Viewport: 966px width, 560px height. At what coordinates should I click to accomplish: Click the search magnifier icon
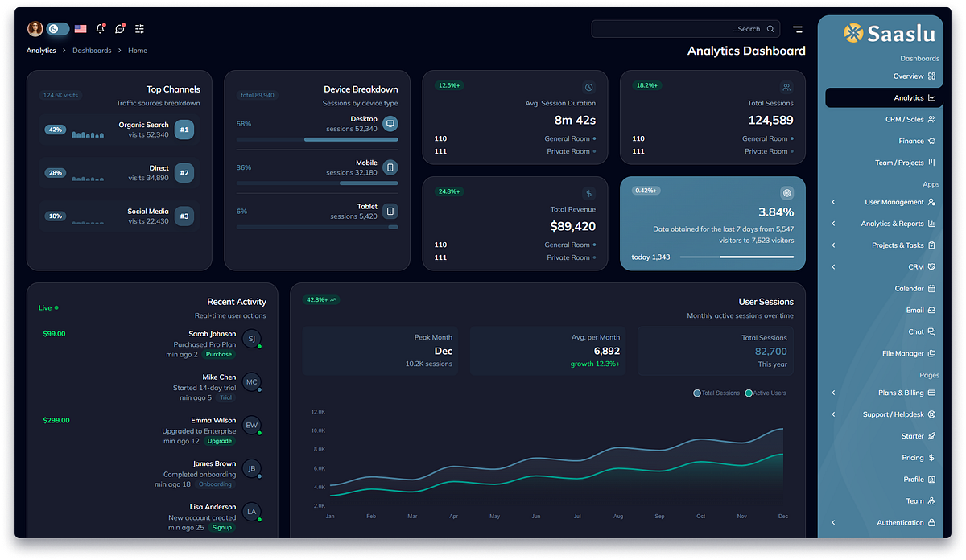tap(770, 29)
